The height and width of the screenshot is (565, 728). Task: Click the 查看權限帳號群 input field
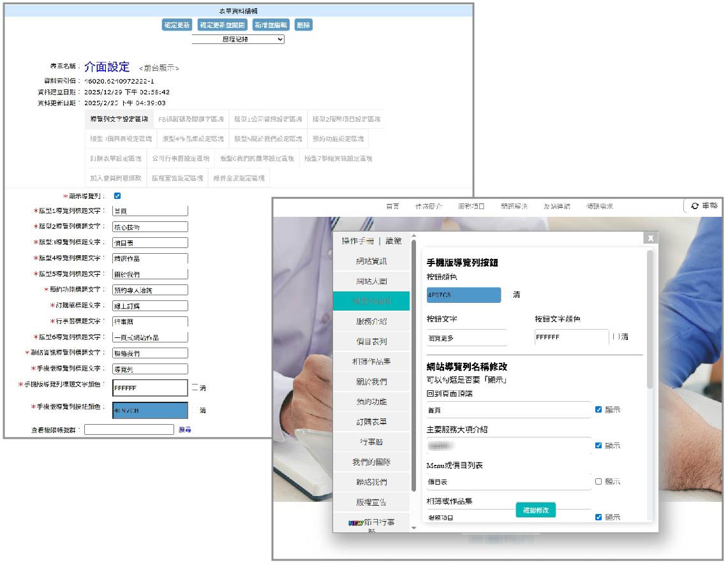point(129,430)
